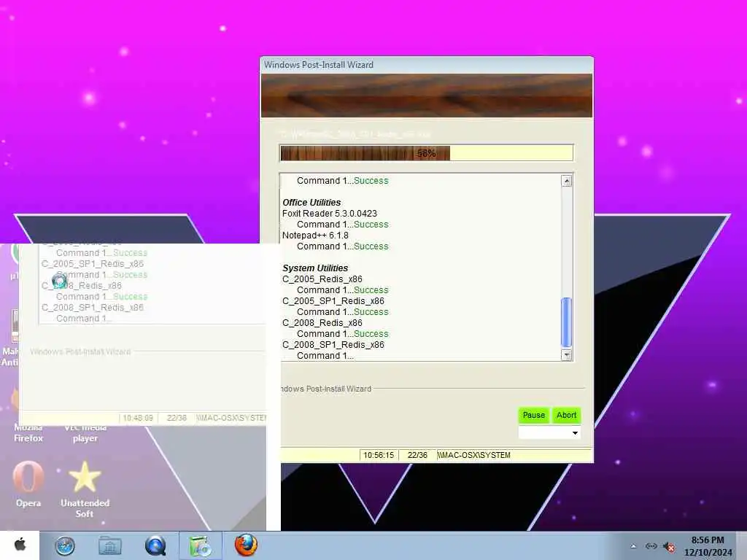Open Safari compass icon in taskbar
This screenshot has width=747, height=560.
(x=65, y=545)
